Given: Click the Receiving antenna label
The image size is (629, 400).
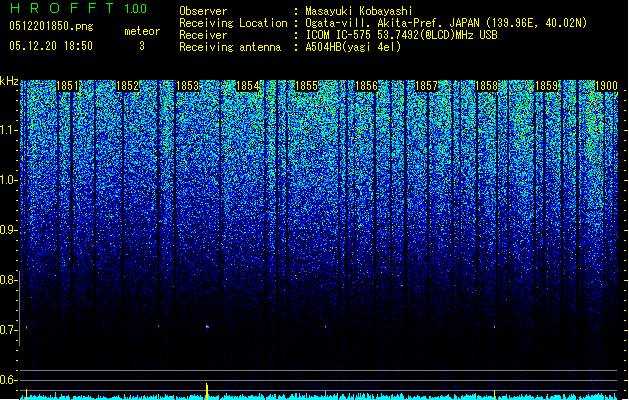Looking at the screenshot, I should click(230, 47).
